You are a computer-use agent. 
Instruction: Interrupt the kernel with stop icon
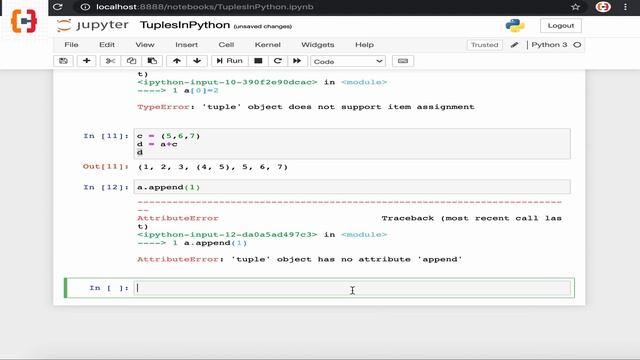point(258,61)
